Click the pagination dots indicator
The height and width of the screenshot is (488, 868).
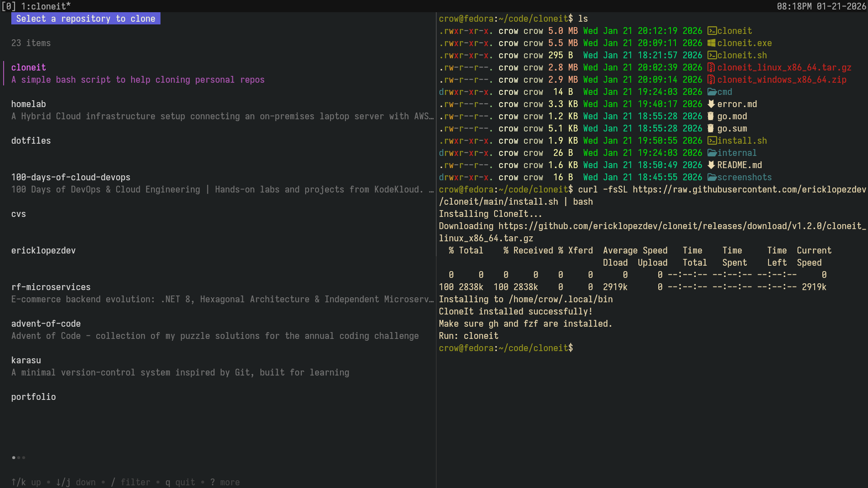click(x=19, y=458)
